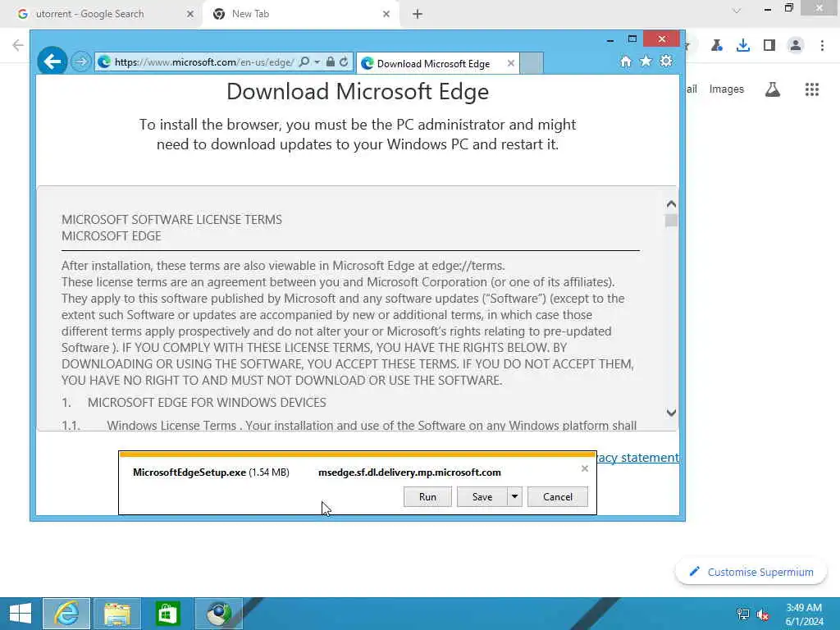The width and height of the screenshot is (840, 630).
Task: Click the muted volume tray icon
Action: tap(763, 614)
